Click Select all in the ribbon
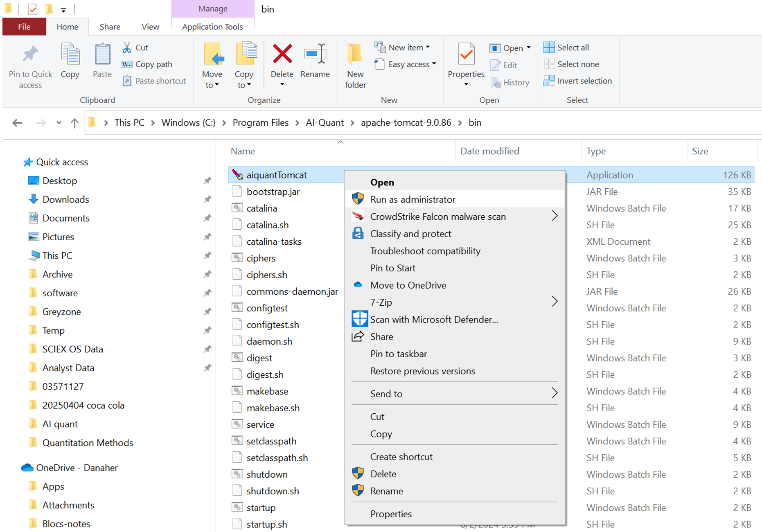This screenshot has width=762, height=532. (566, 47)
